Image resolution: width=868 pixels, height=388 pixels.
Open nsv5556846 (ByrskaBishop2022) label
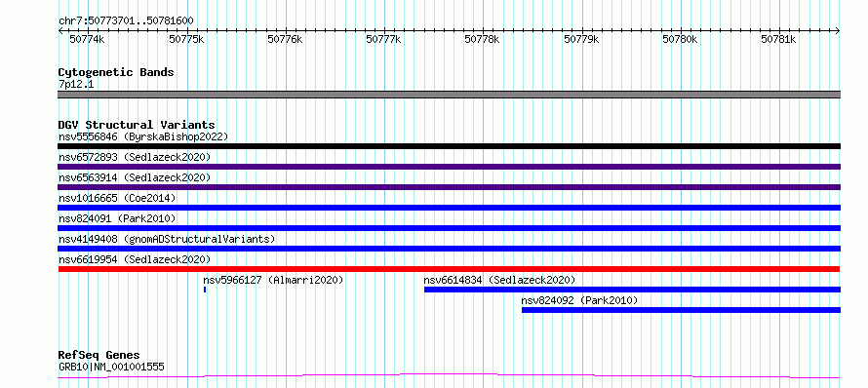pos(143,136)
